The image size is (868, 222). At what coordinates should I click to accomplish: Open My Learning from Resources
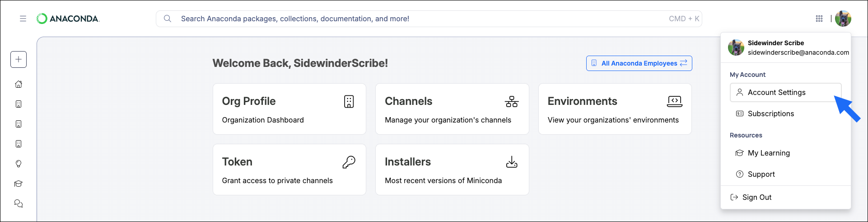(786, 153)
